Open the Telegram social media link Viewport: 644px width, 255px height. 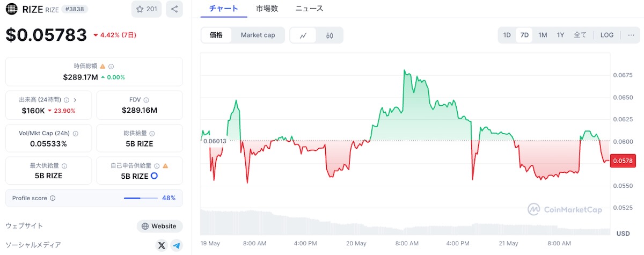[x=177, y=246]
